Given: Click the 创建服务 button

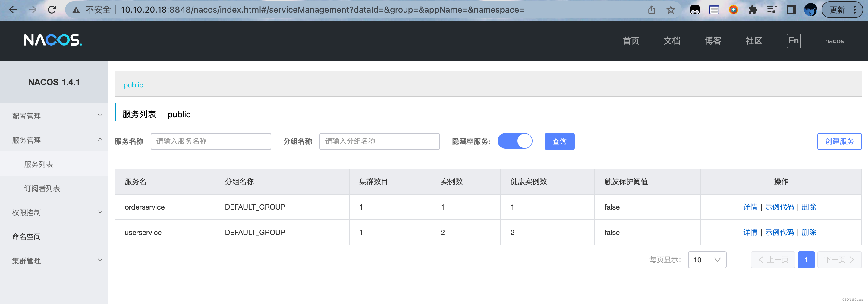Looking at the screenshot, I should [x=839, y=141].
